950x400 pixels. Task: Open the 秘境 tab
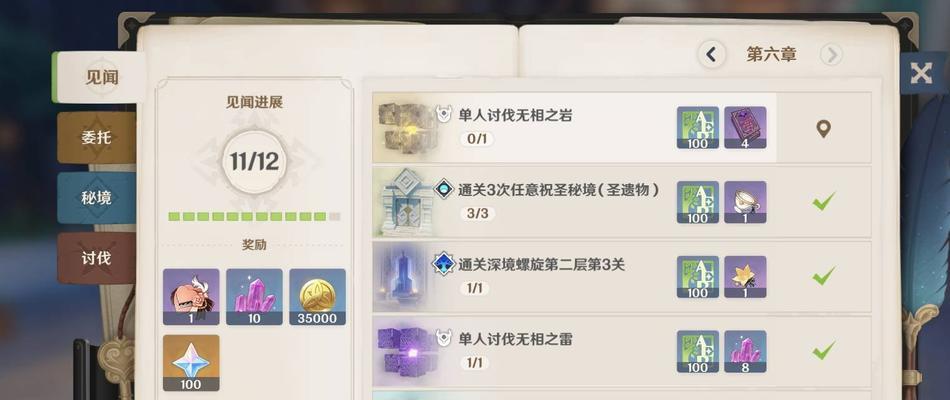click(x=96, y=198)
